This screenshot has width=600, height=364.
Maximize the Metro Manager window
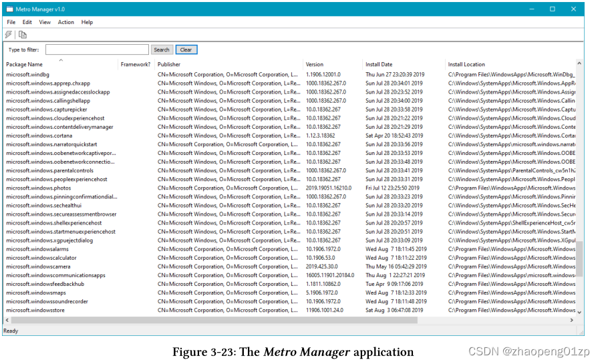click(x=552, y=9)
